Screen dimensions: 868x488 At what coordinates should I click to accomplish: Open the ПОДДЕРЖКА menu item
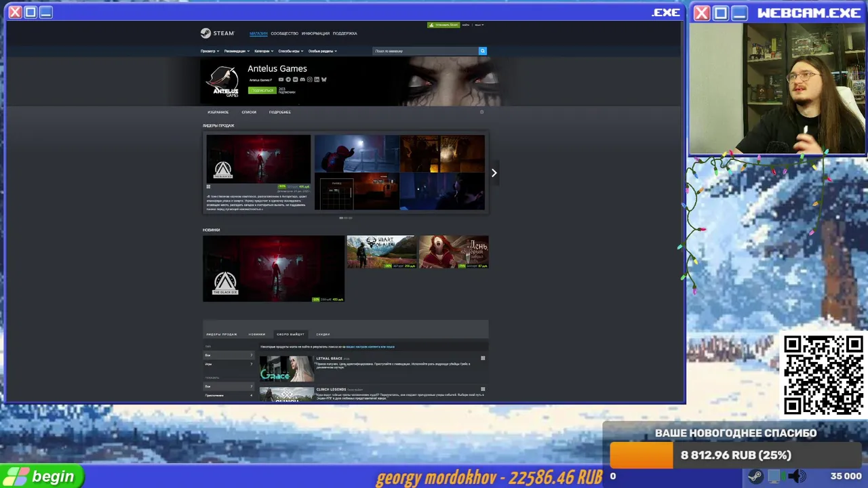pos(345,33)
